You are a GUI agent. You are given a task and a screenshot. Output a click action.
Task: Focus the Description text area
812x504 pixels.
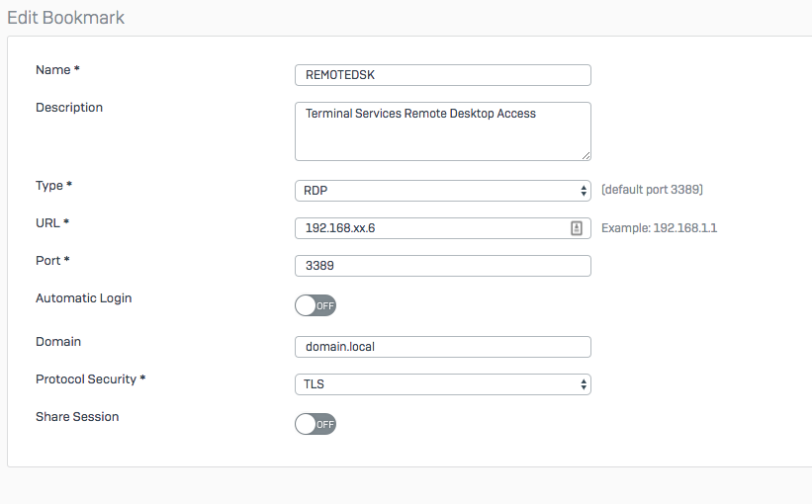tap(442, 130)
